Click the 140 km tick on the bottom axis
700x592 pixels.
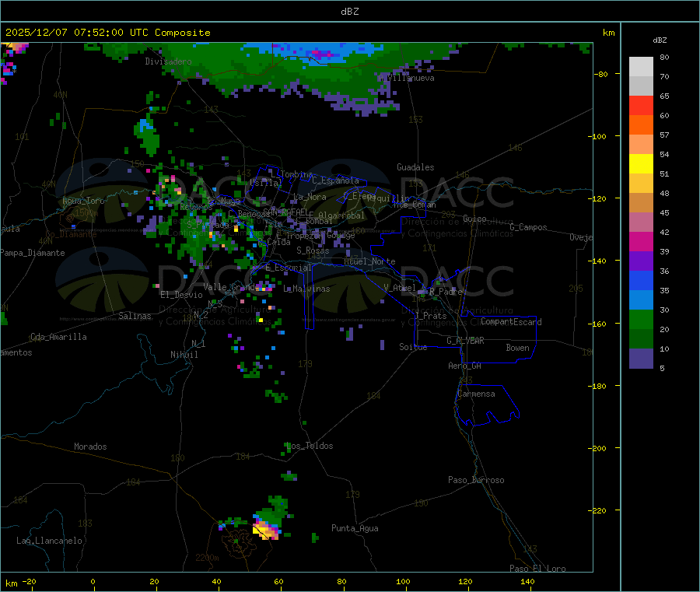[527, 581]
